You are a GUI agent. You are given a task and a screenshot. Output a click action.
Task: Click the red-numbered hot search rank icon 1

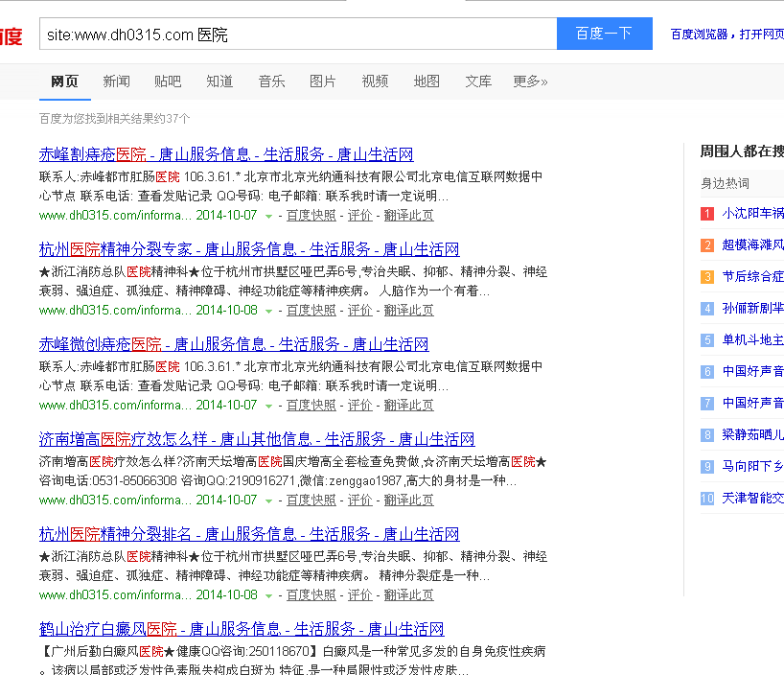pyautogui.click(x=706, y=213)
